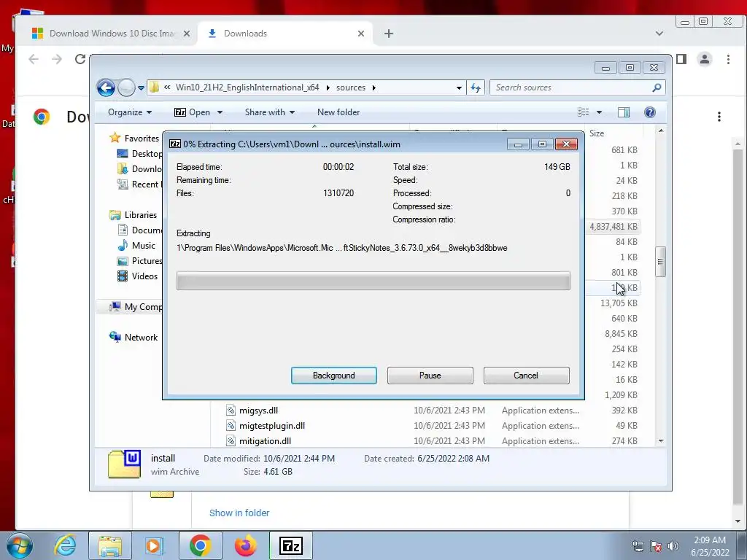Select Downloads under Favorites

click(x=140, y=169)
